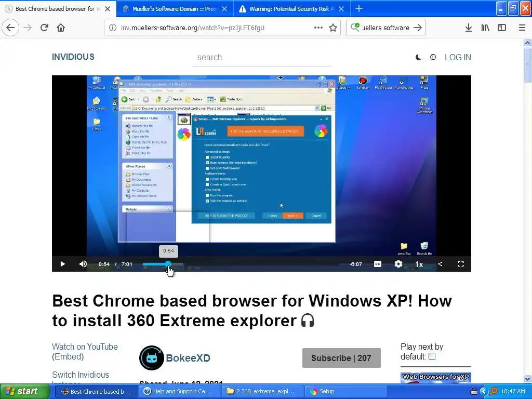Open the Firefox hamburger menu

point(522,28)
